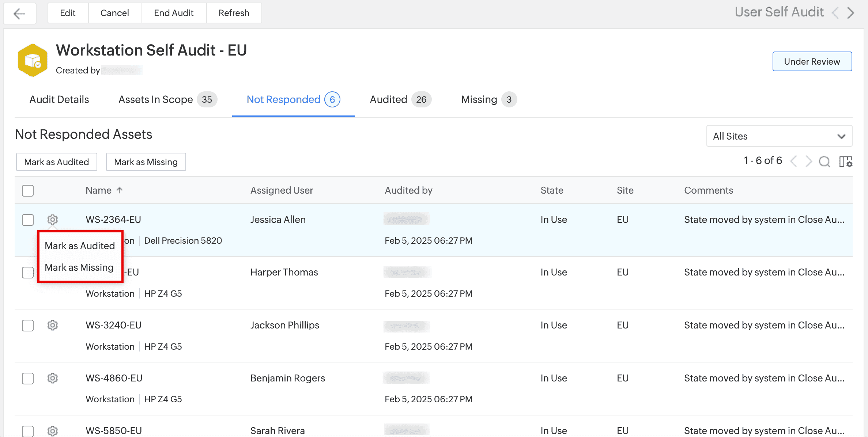This screenshot has width=868, height=437.
Task: Open gear menu for WS-4860-EU row
Action: [53, 378]
